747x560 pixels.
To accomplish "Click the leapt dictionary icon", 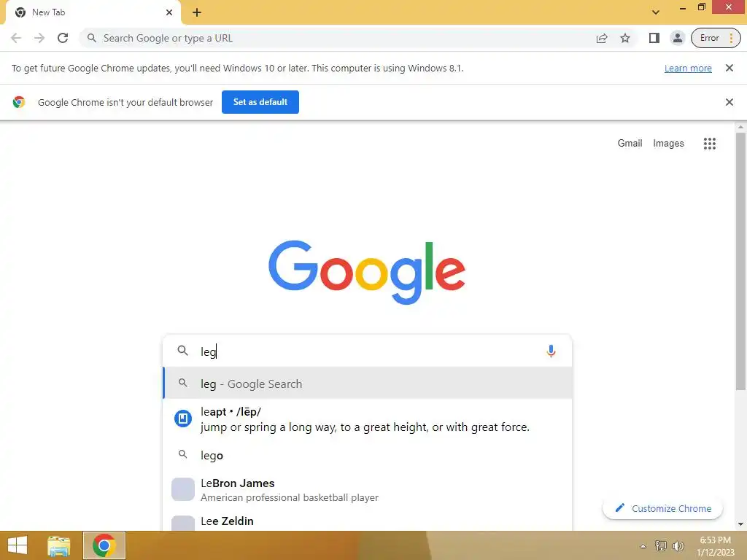I will (183, 419).
